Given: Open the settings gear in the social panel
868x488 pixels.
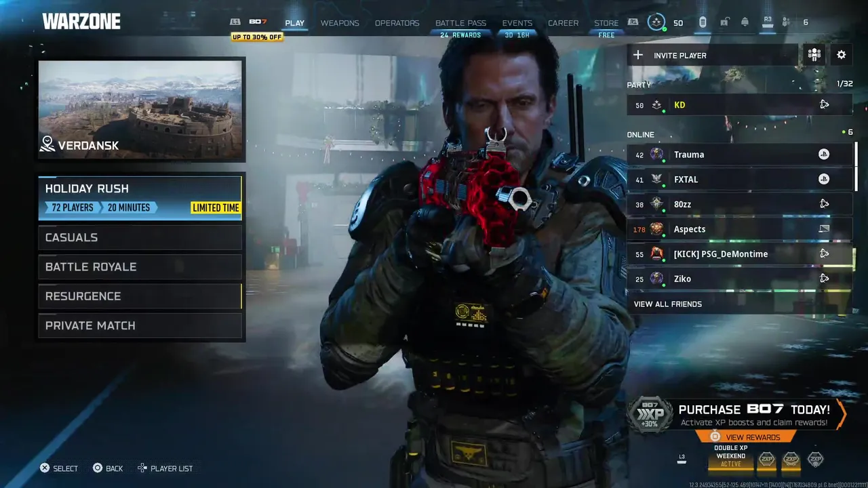Looking at the screenshot, I should [842, 55].
